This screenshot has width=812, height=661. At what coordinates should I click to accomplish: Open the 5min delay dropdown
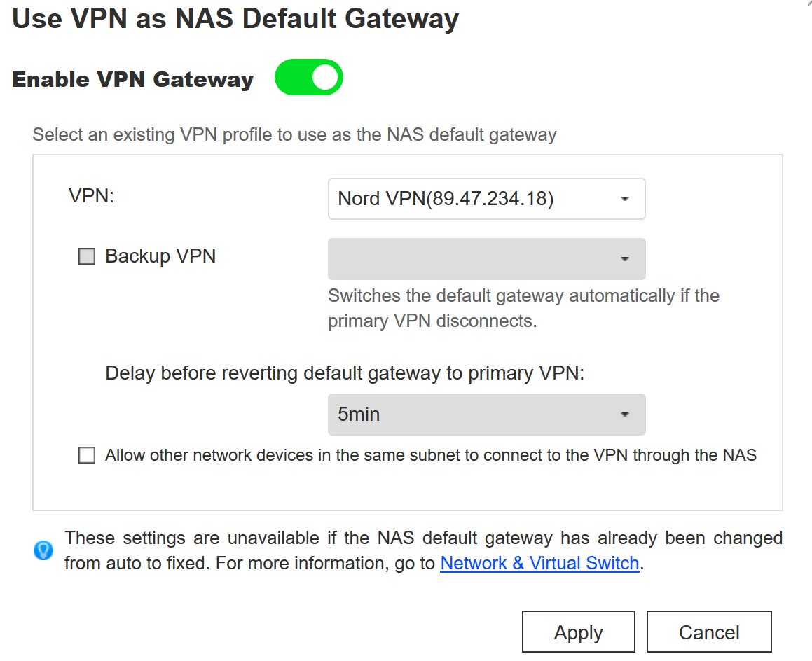click(476, 415)
